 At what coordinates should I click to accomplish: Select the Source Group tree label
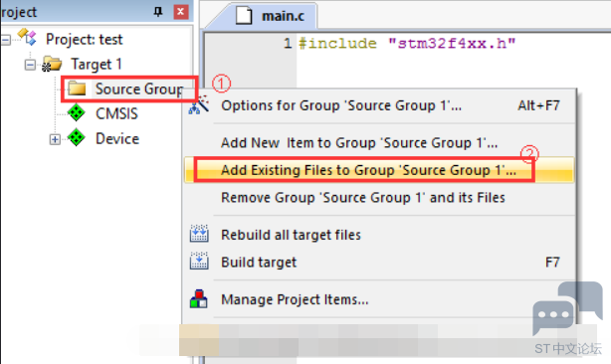(139, 90)
